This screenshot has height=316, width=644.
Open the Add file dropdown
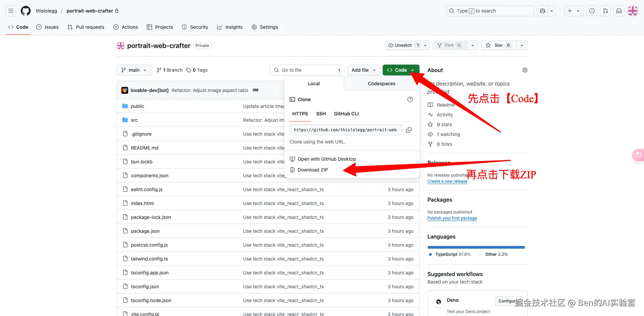(363, 70)
